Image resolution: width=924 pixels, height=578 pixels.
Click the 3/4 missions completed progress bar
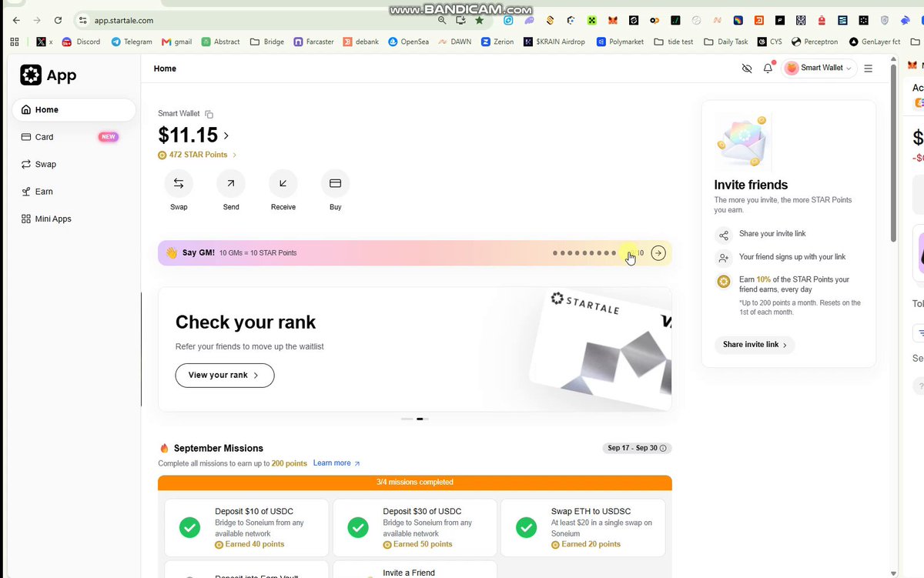click(415, 483)
